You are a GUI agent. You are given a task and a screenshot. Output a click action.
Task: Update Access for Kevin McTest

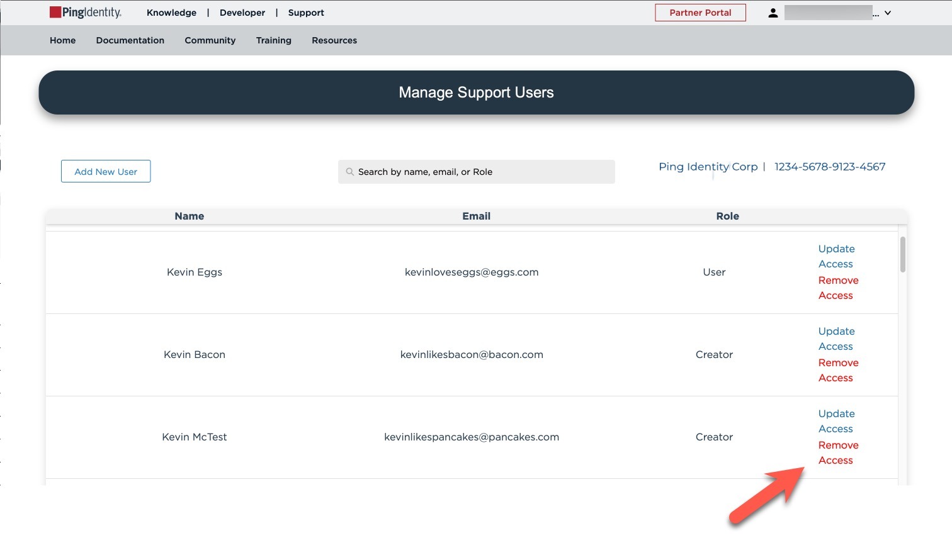pyautogui.click(x=836, y=421)
